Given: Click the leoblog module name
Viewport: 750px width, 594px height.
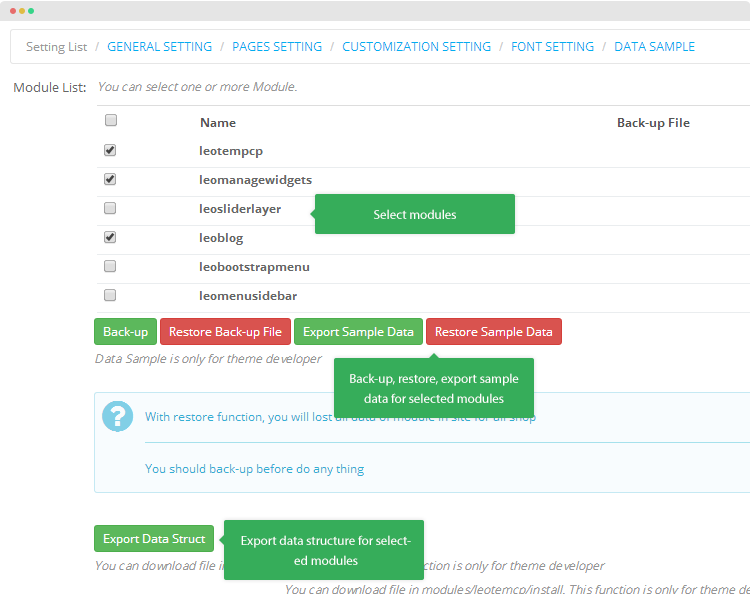Looking at the screenshot, I should (221, 238).
